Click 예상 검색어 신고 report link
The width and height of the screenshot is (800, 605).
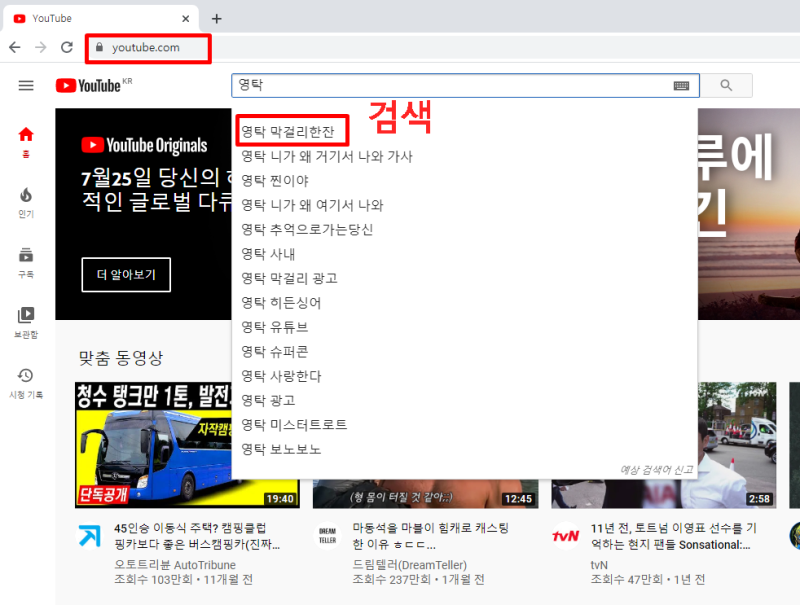tap(657, 469)
